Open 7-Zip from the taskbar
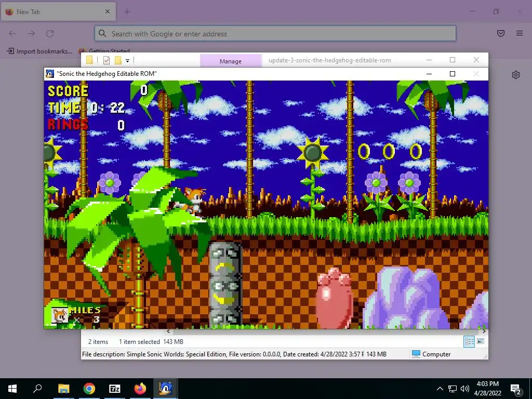This screenshot has width=532, height=399. point(115,389)
